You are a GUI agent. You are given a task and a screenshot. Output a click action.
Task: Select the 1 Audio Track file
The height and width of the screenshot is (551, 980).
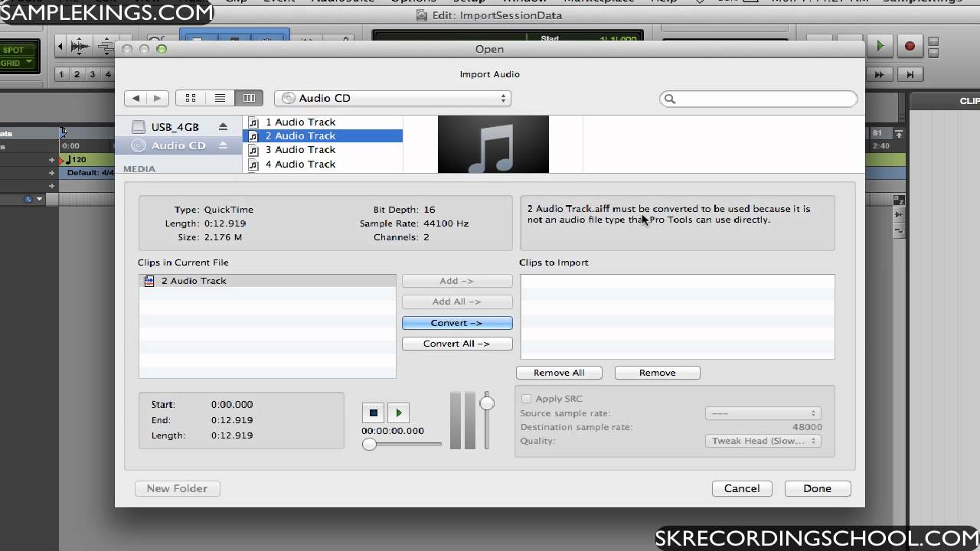(x=322, y=122)
